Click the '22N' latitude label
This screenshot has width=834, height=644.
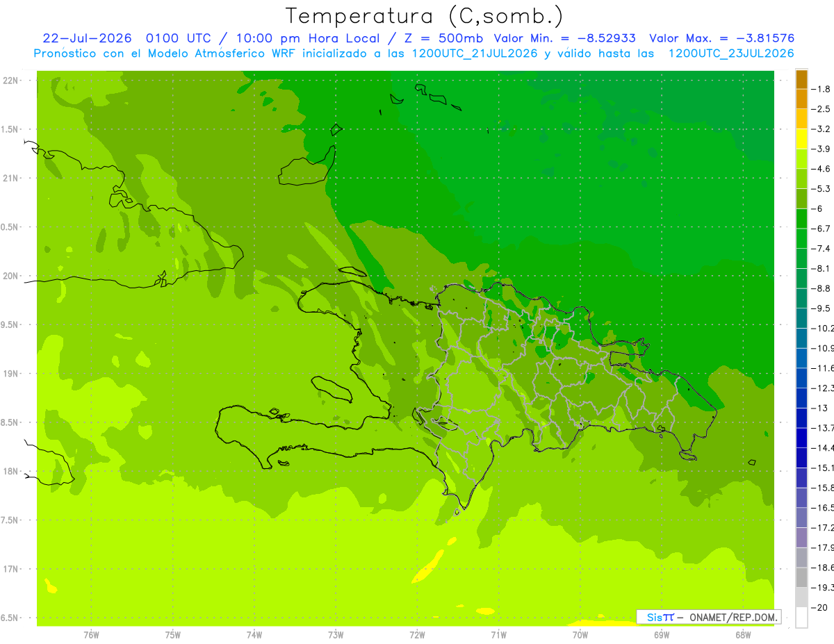(11, 80)
